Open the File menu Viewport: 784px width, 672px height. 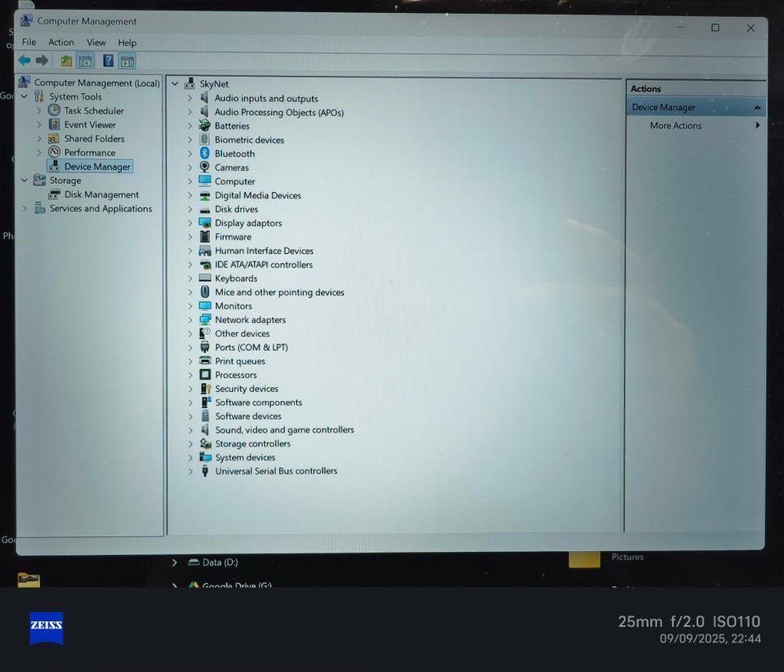29,42
